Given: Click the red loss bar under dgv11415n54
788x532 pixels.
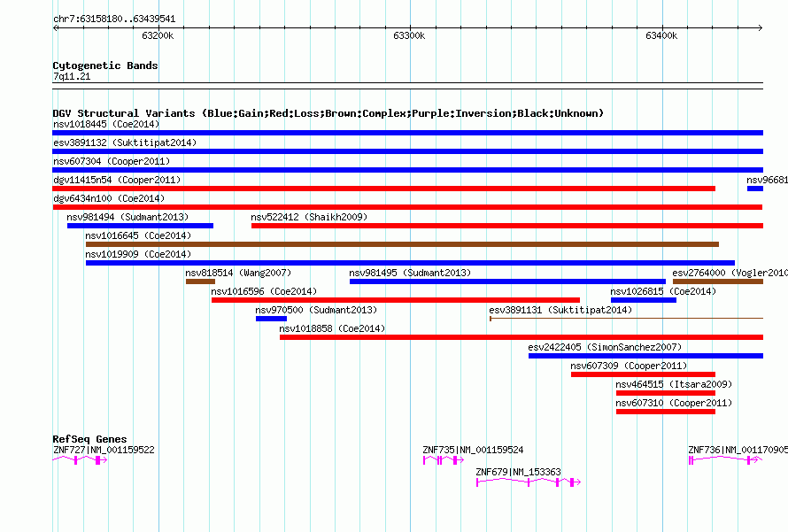Looking at the screenshot, I should (x=384, y=189).
